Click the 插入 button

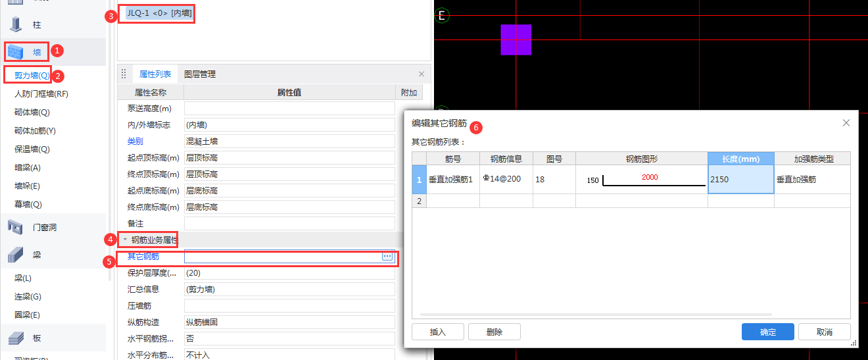[438, 332]
